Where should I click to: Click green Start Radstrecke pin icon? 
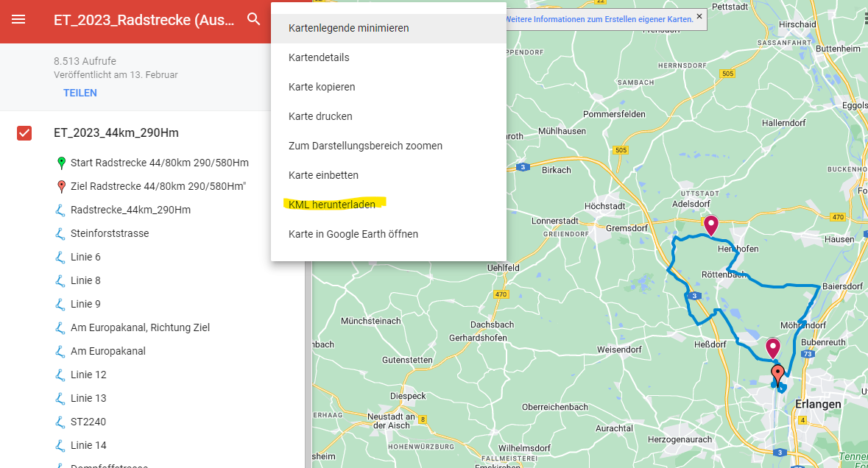[x=61, y=163]
